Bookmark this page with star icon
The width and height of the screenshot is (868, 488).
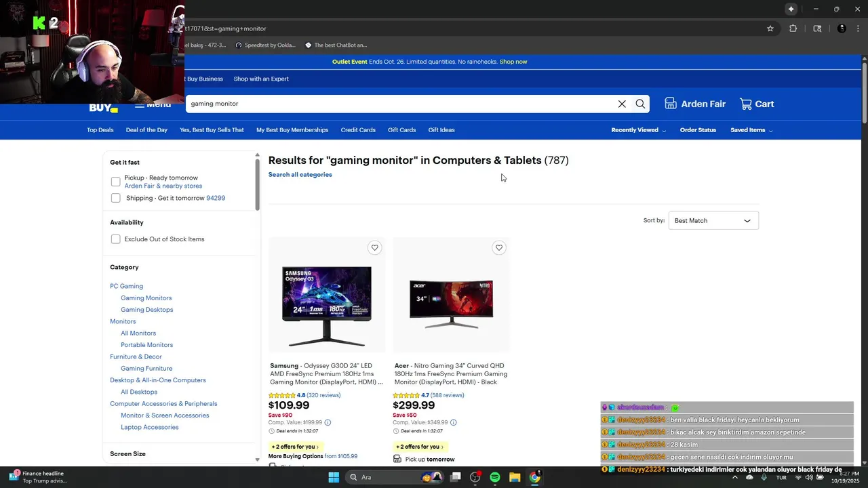[770, 28]
